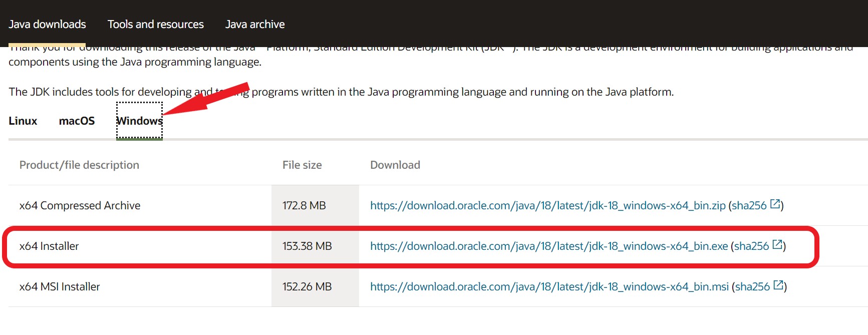Screen dimensions: 868x335
Task: Download the jdk-18 windows x64 exe installer
Action: click(548, 246)
